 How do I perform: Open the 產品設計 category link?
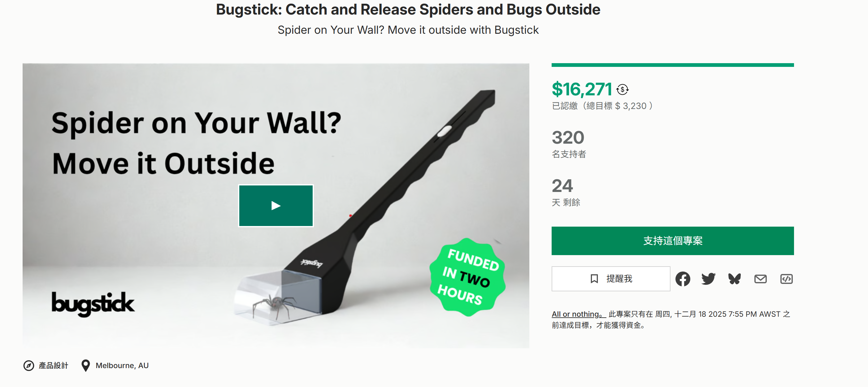(53, 365)
